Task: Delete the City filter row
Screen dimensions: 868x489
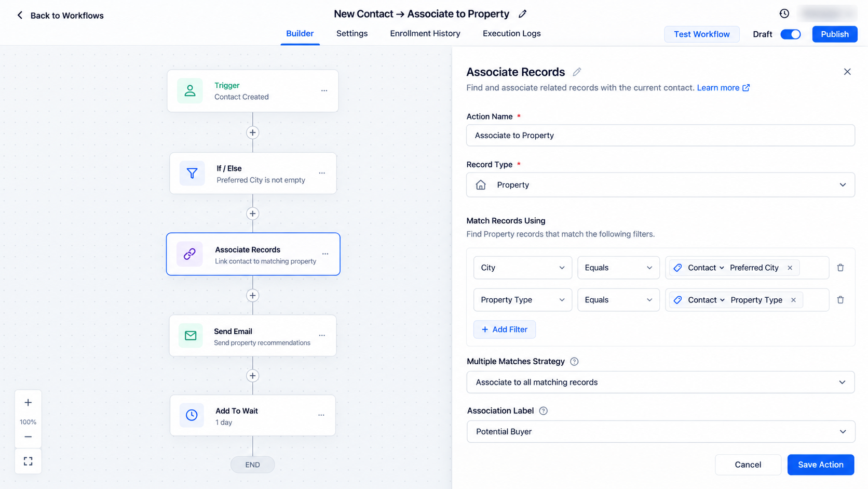Action: pyautogui.click(x=840, y=268)
